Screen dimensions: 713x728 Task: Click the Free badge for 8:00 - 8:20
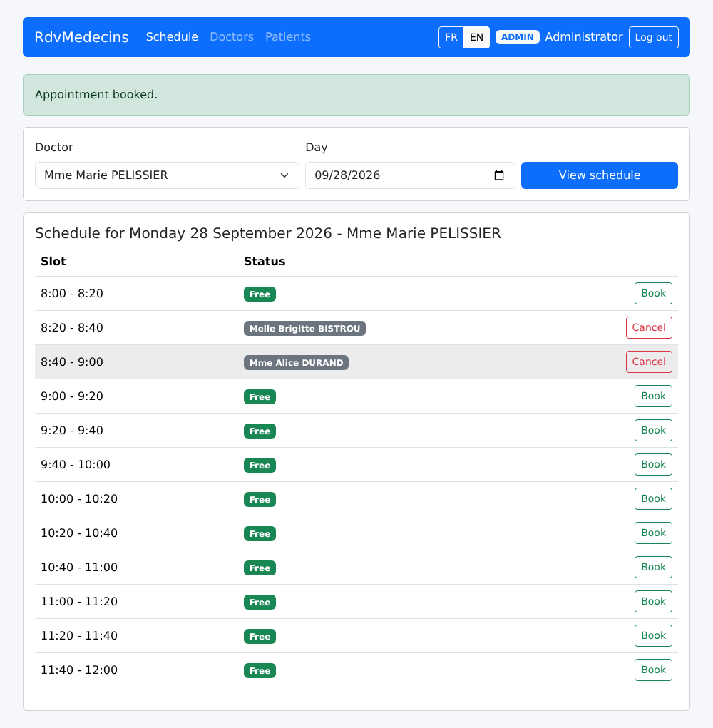[260, 294]
